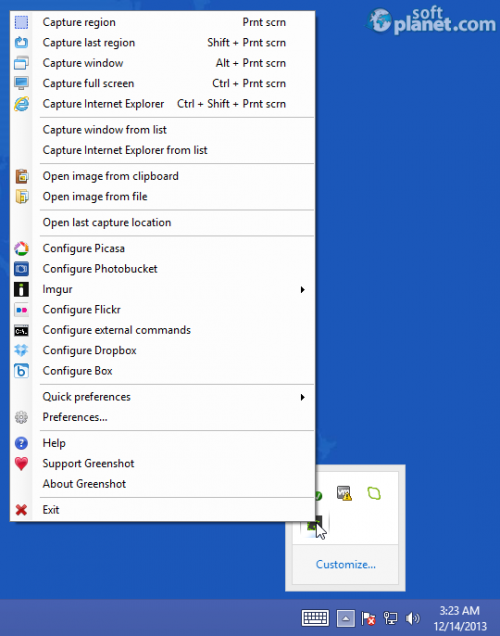Screen dimensions: 500x636
Task: Select Capture Internet Explorer
Action: coord(163,104)
